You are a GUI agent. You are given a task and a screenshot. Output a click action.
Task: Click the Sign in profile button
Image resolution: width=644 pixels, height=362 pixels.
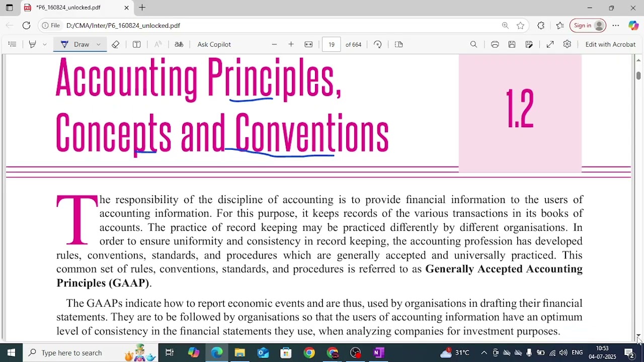588,25
